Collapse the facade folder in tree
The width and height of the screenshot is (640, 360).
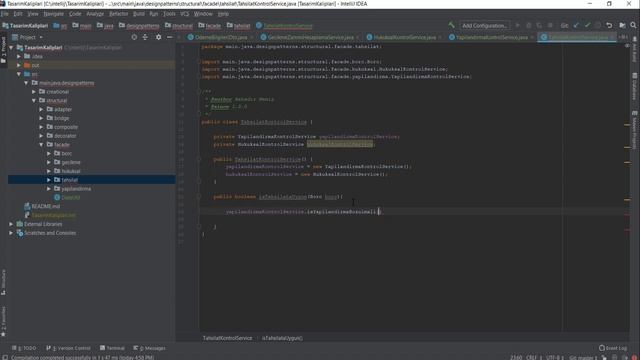(x=41, y=144)
